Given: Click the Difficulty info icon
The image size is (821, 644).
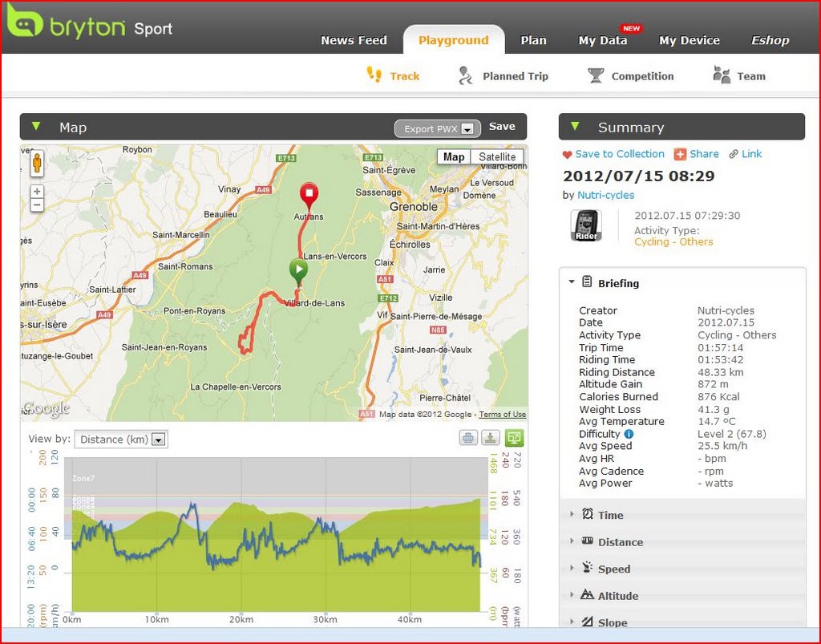Looking at the screenshot, I should click(x=629, y=434).
